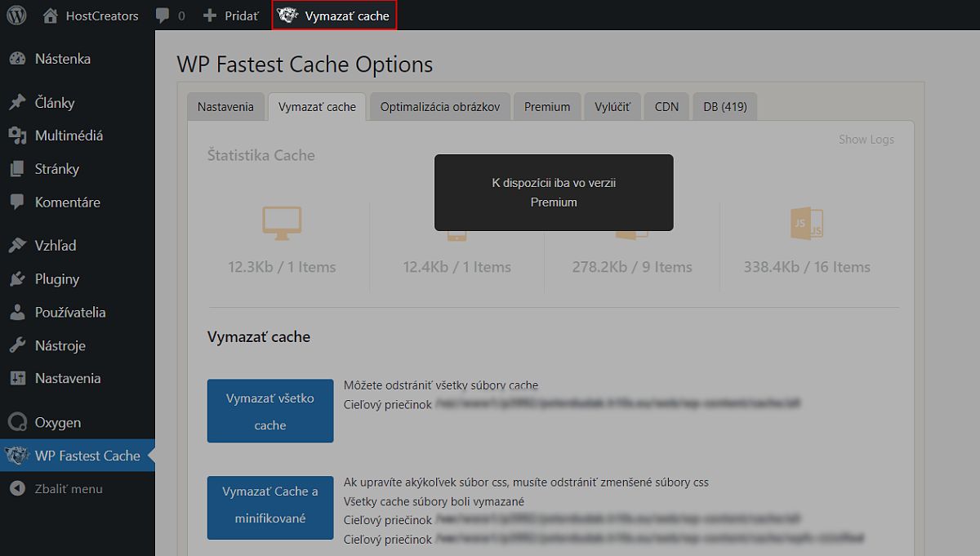The image size is (980, 556).
Task: Click the Nástroje wrench icon
Action: click(17, 345)
